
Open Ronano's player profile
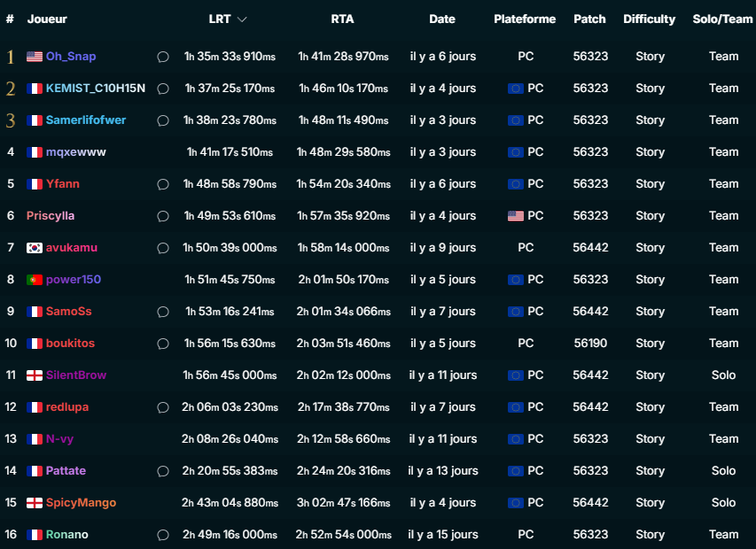pos(67,535)
